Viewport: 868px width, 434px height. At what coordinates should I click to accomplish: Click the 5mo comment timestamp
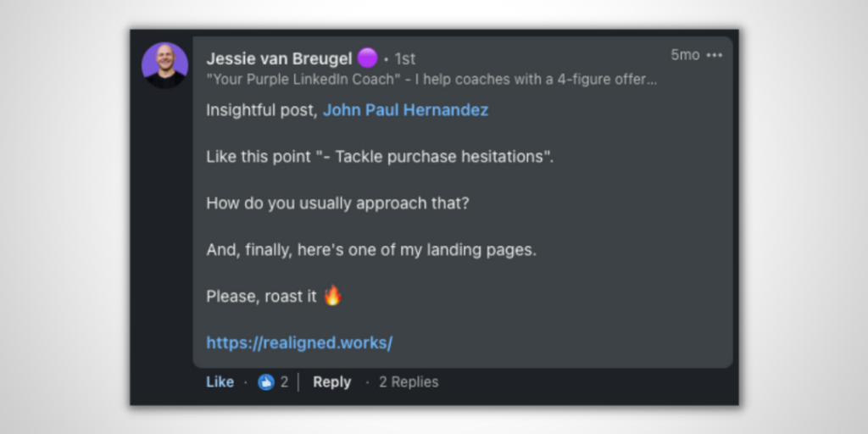pos(685,55)
